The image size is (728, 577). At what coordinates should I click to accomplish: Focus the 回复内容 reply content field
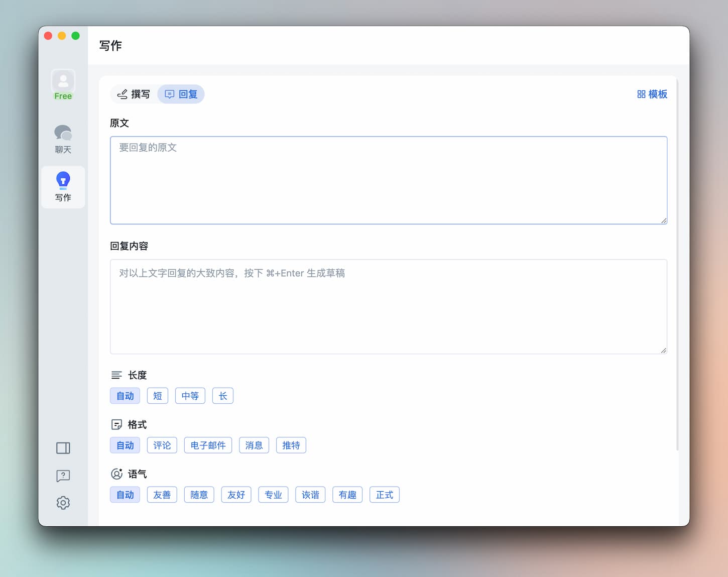pos(389,307)
